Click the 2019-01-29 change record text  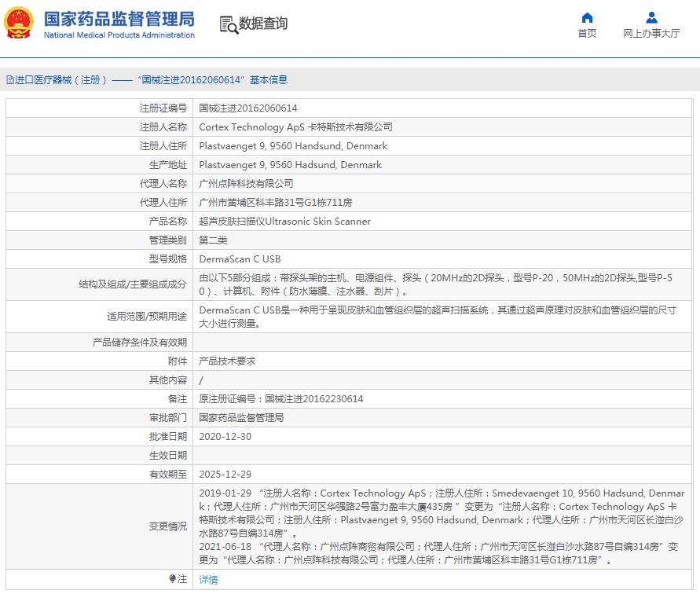[442, 513]
